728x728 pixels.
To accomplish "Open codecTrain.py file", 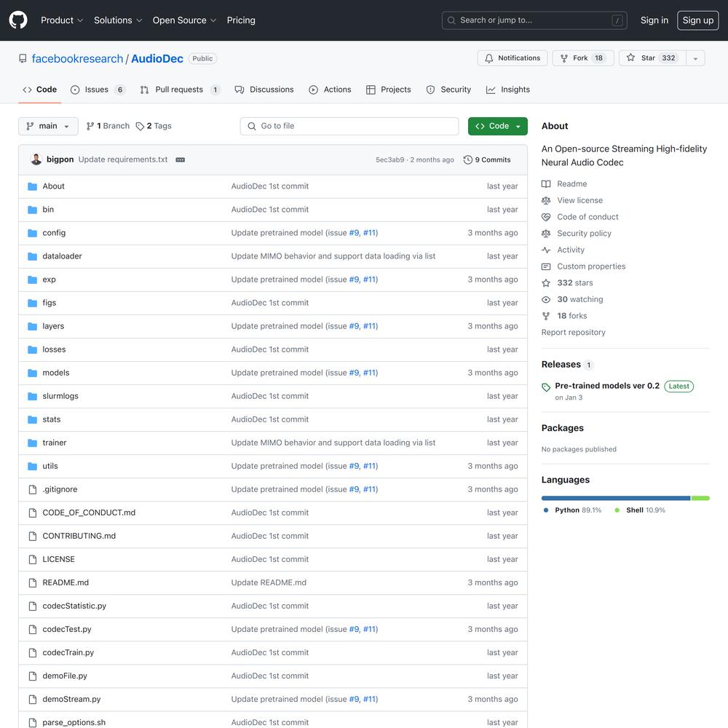I will coord(68,653).
